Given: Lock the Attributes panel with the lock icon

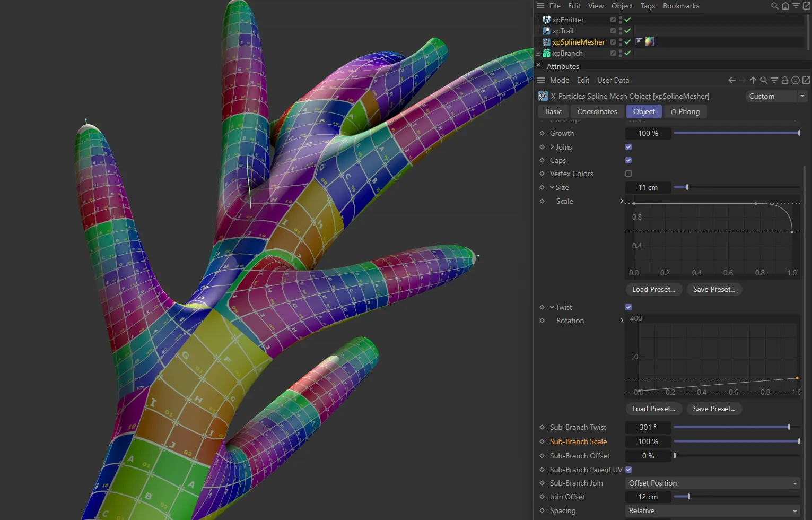Looking at the screenshot, I should tap(785, 80).
